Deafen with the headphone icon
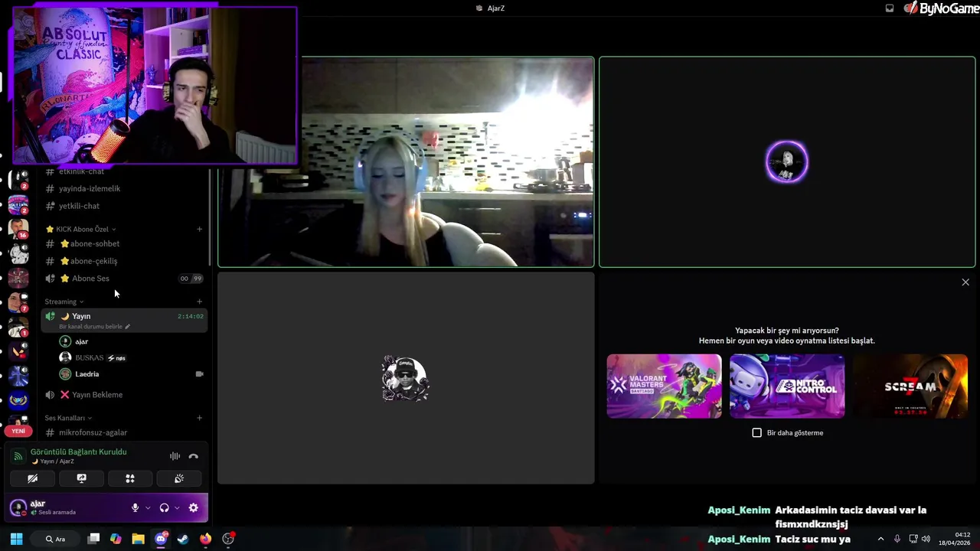This screenshot has height=551, width=980. coord(164,507)
